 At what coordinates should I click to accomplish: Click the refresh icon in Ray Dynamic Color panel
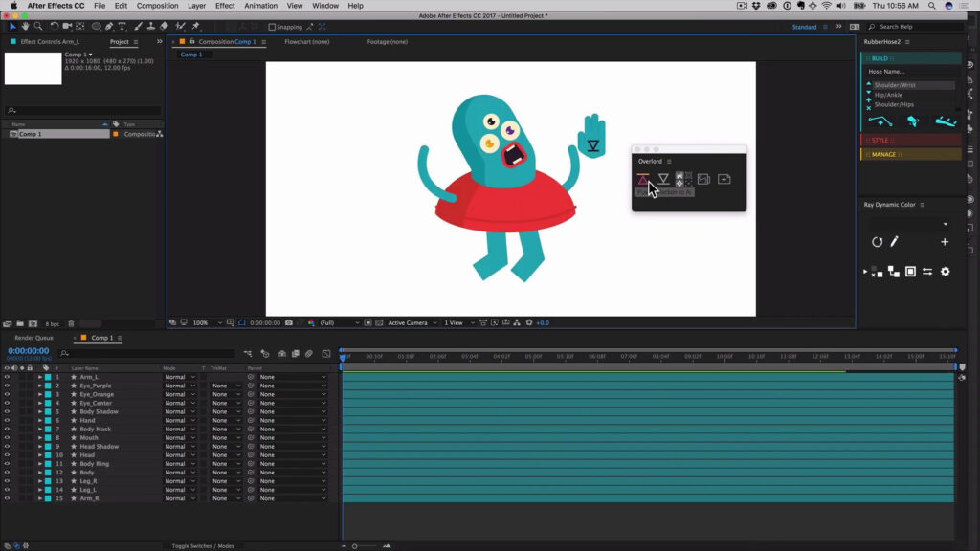(x=878, y=240)
